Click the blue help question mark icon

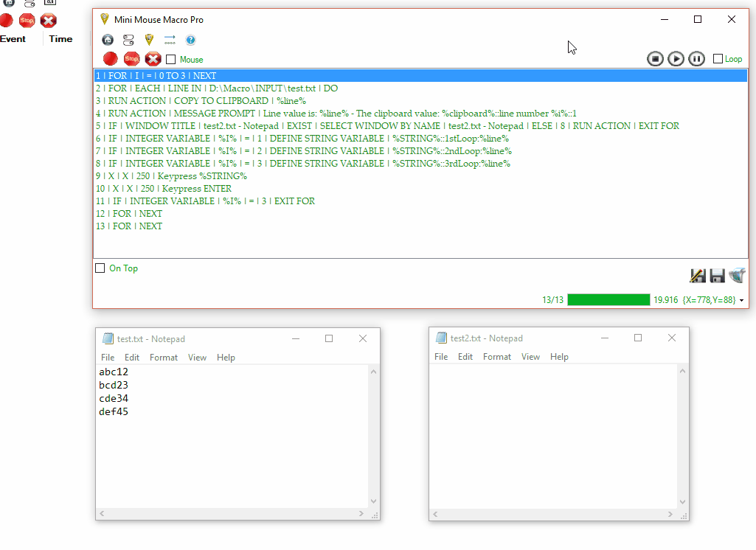click(x=190, y=40)
